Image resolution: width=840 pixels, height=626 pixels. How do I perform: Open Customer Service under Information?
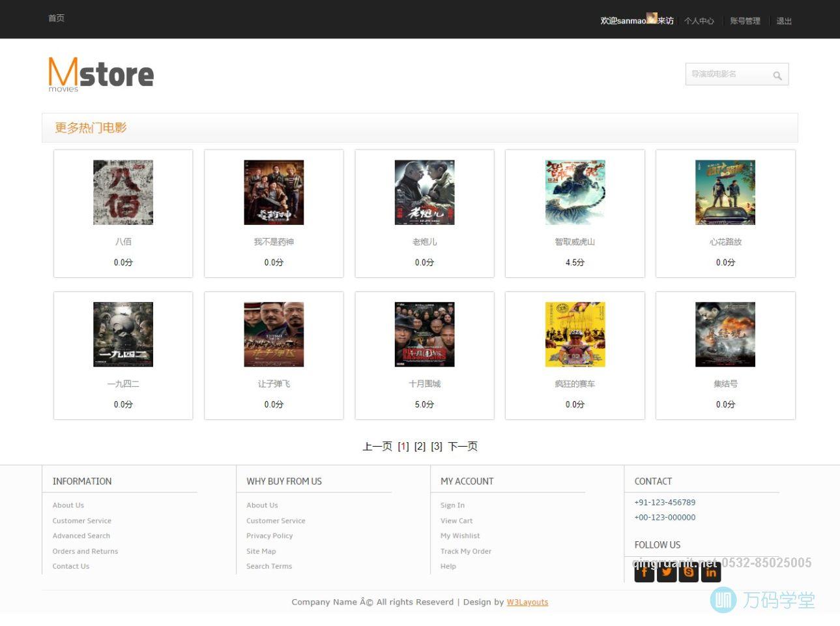[81, 521]
